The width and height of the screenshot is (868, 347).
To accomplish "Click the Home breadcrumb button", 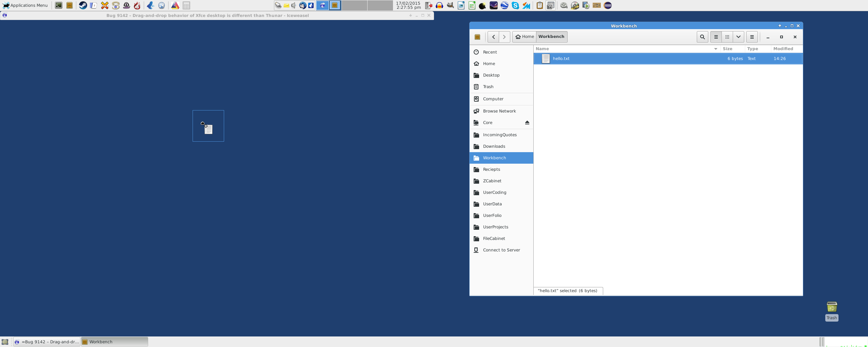I will 525,37.
